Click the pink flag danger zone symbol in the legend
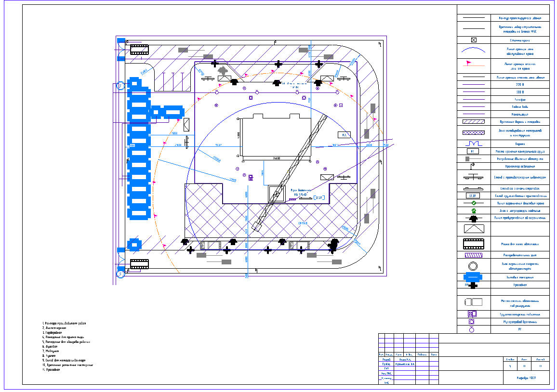The width and height of the screenshot is (557, 392). [x=474, y=64]
